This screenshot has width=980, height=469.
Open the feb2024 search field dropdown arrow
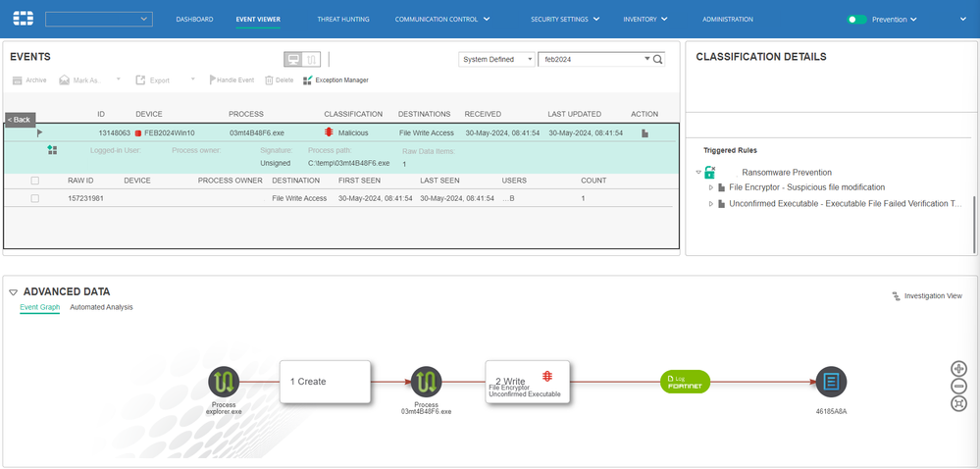point(646,60)
